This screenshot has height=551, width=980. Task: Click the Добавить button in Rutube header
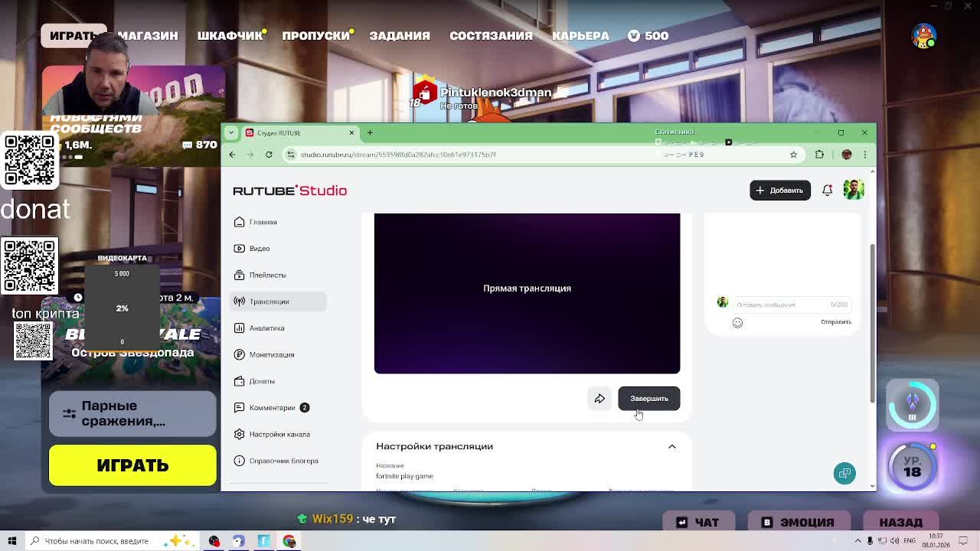(780, 190)
